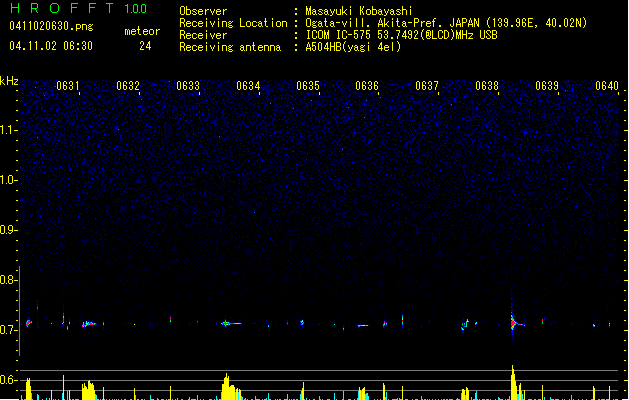
Task: Select the A504HB(yagi 4el) antenna text
Action: 353,47
